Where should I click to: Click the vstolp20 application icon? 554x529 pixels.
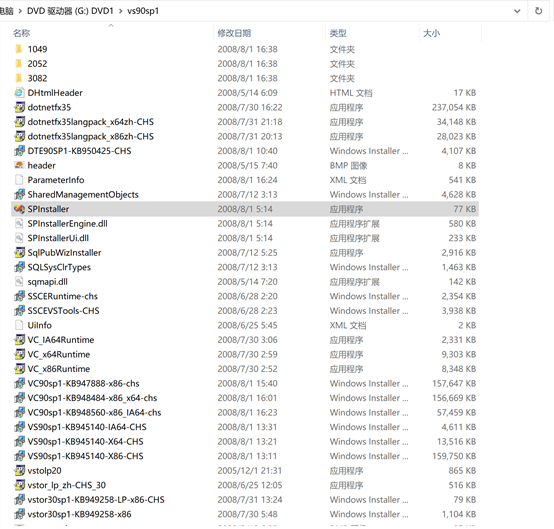click(19, 471)
